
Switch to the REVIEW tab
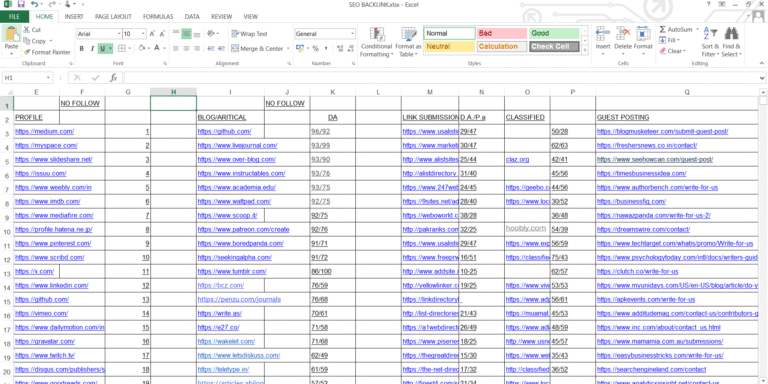click(221, 17)
